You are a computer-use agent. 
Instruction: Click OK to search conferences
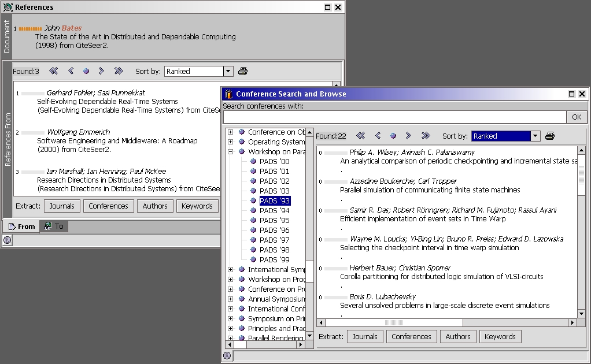coord(577,117)
